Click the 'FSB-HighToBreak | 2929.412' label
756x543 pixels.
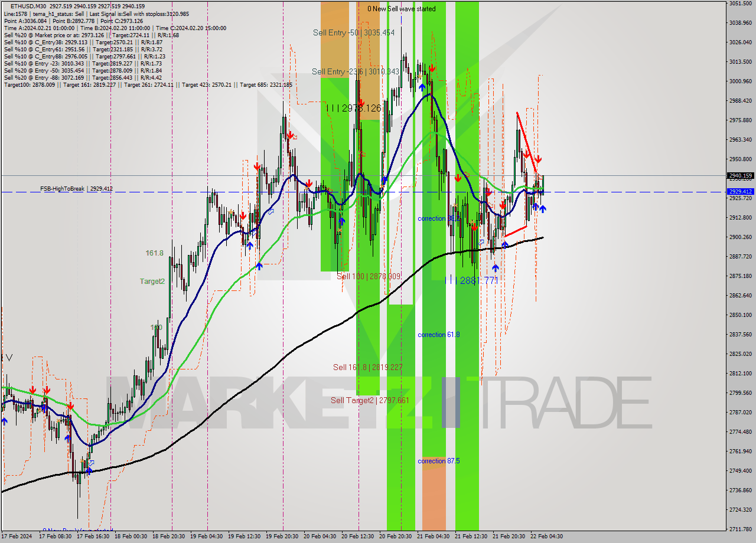(76, 189)
